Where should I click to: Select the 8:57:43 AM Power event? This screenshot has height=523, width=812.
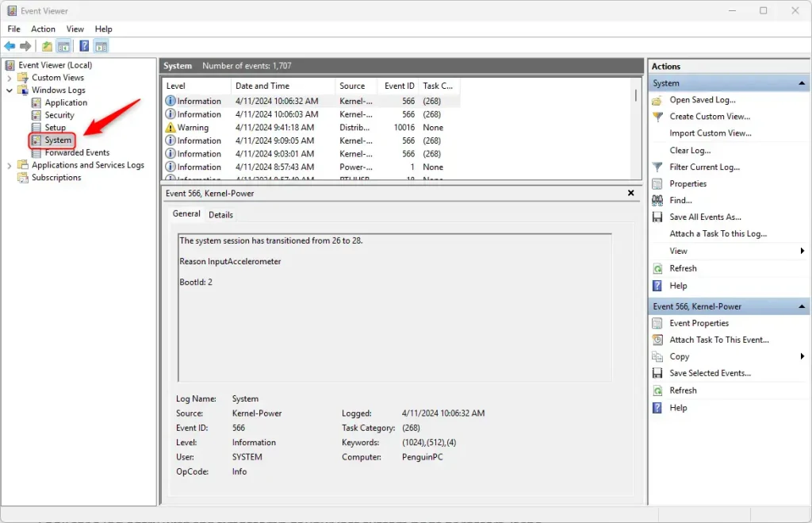coord(311,167)
